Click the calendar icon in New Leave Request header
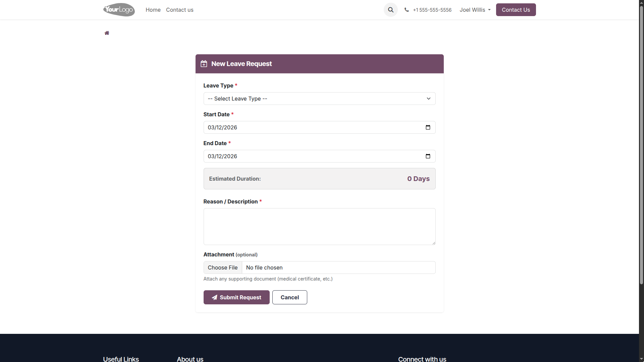The image size is (644, 362). (204, 64)
